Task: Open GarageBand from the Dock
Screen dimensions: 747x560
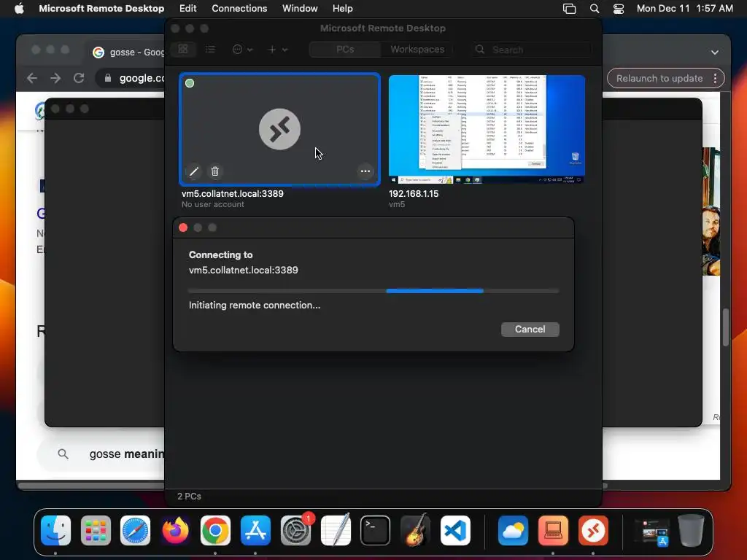Action: [415, 530]
